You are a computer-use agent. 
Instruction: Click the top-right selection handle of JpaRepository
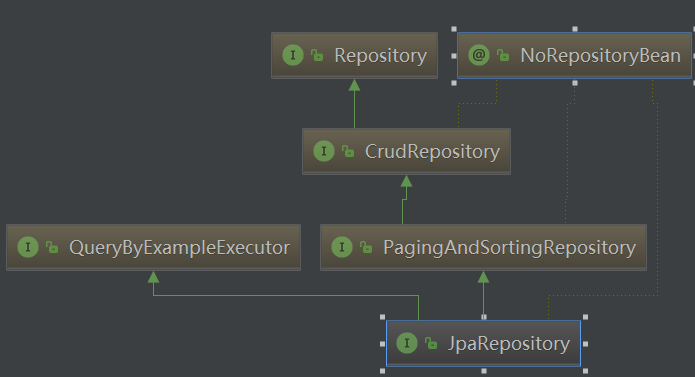click(x=586, y=317)
